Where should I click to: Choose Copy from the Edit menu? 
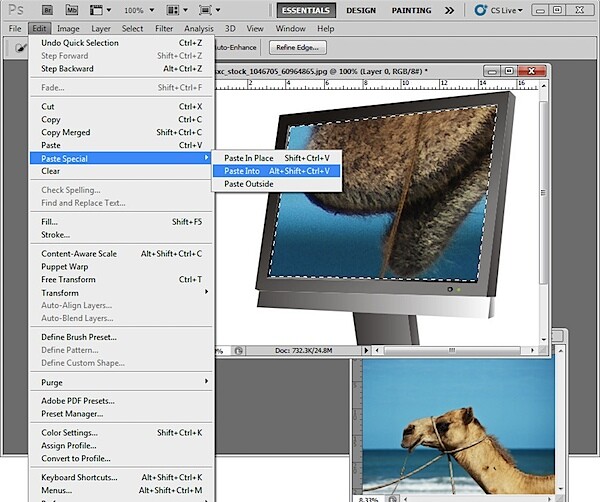point(121,119)
